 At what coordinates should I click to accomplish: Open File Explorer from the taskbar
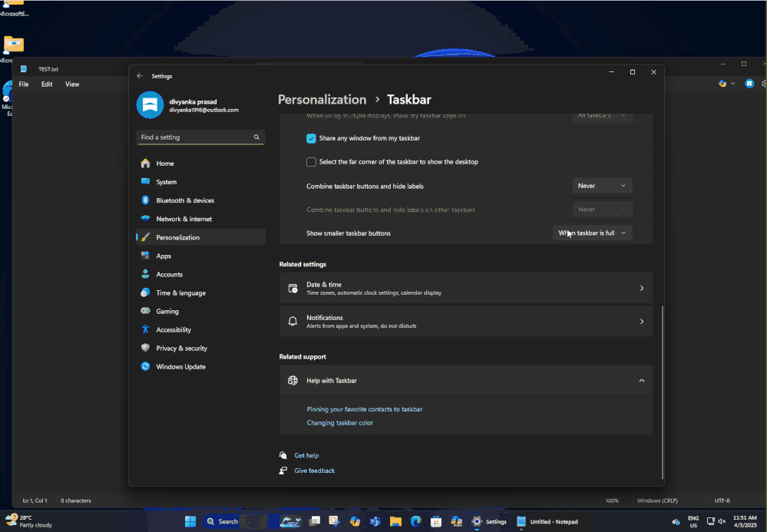coord(395,522)
